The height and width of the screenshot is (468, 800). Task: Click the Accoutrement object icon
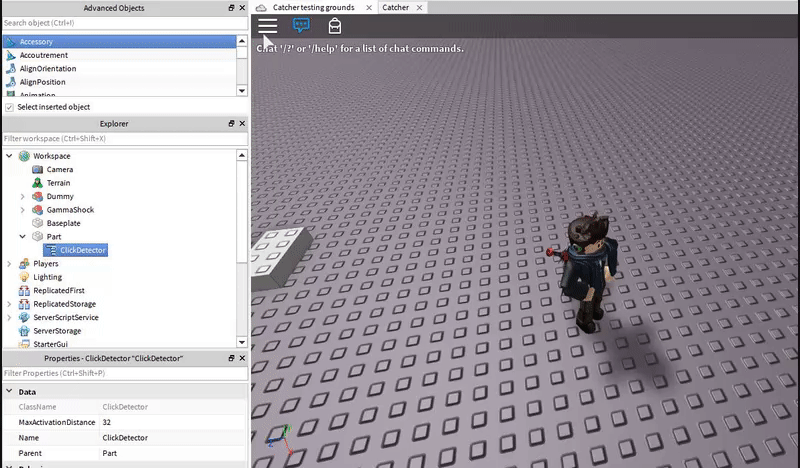tap(11, 55)
